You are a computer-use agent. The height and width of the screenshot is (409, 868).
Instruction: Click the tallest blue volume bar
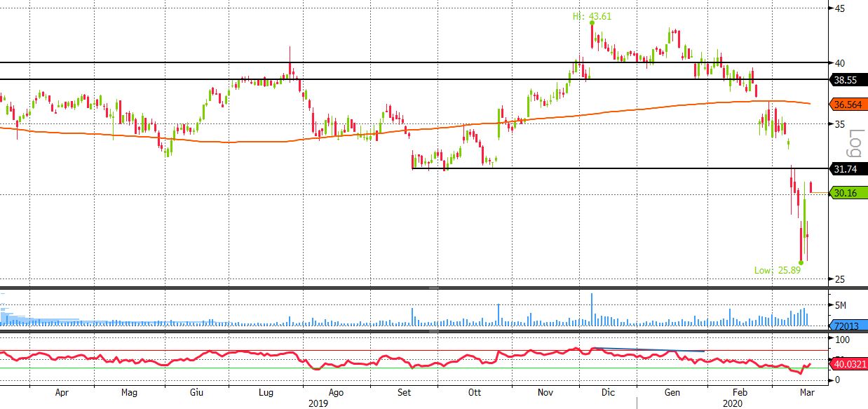(x=592, y=309)
